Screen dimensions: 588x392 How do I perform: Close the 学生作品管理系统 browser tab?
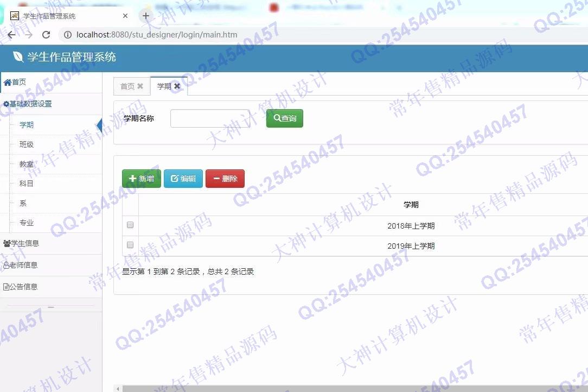(x=125, y=16)
